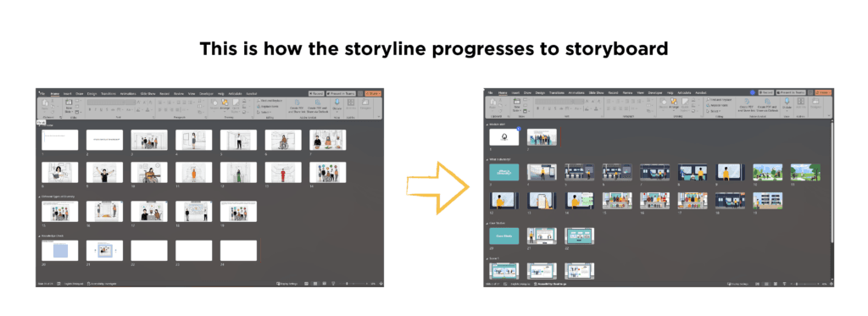Open File menu in right window

tap(490, 92)
